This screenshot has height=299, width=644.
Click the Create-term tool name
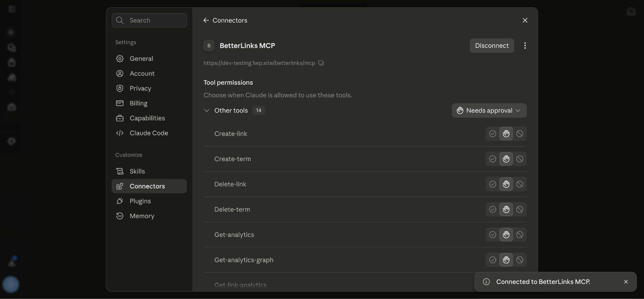(x=232, y=159)
